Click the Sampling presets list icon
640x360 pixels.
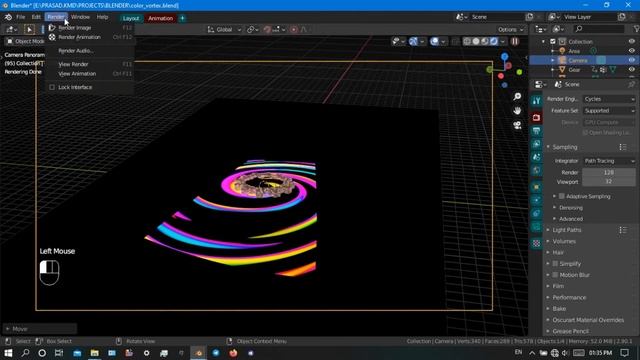(x=623, y=147)
